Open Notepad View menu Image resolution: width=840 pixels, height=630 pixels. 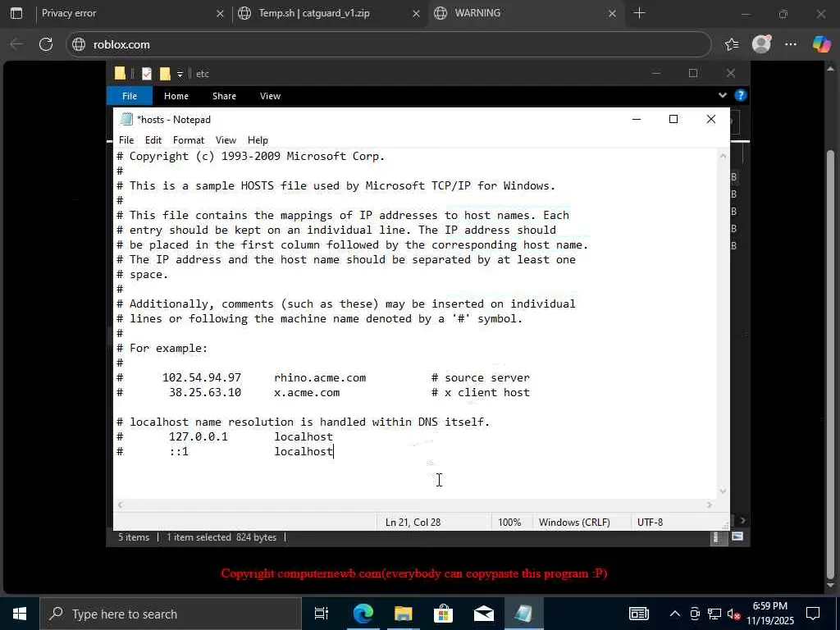(226, 139)
